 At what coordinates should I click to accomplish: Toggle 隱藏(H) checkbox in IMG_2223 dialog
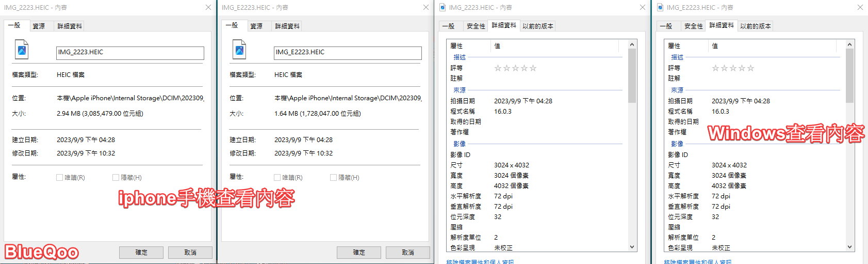[116, 178]
